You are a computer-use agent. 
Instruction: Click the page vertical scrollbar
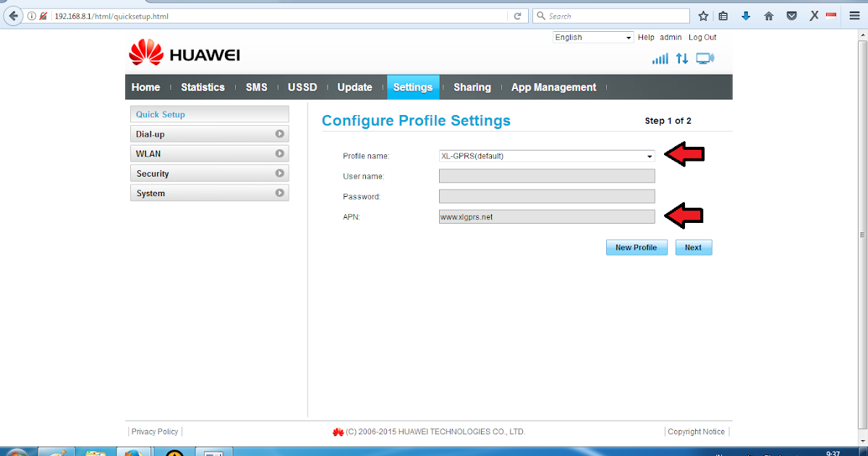(x=862, y=235)
